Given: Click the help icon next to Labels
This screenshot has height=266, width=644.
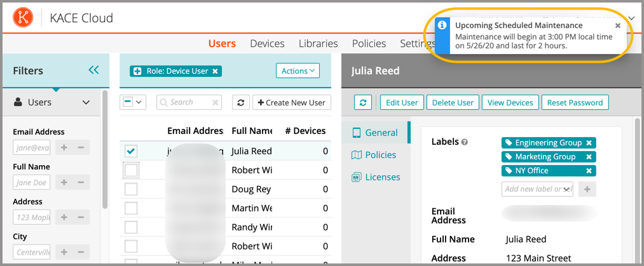Looking at the screenshot, I should [x=465, y=142].
